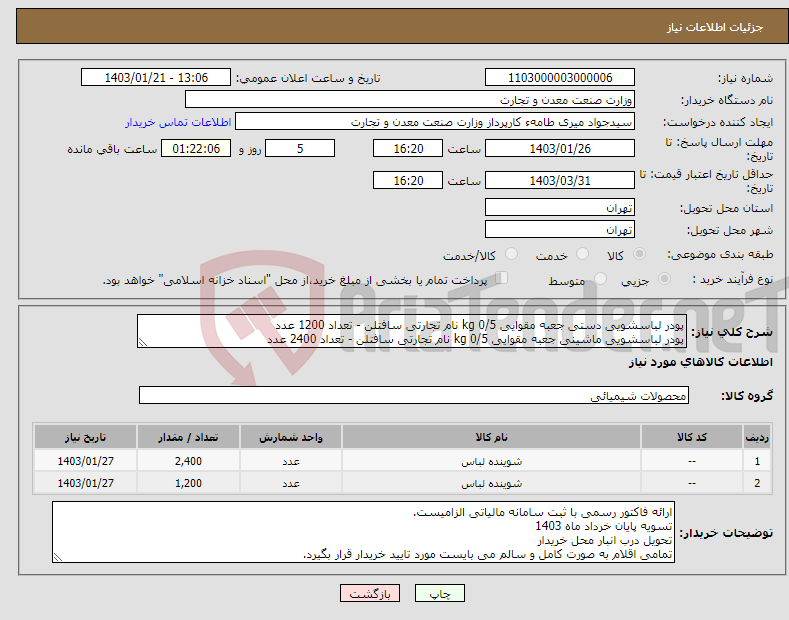
Task: Click the شماره نیاز field 1103000003000006
Action: (560, 78)
